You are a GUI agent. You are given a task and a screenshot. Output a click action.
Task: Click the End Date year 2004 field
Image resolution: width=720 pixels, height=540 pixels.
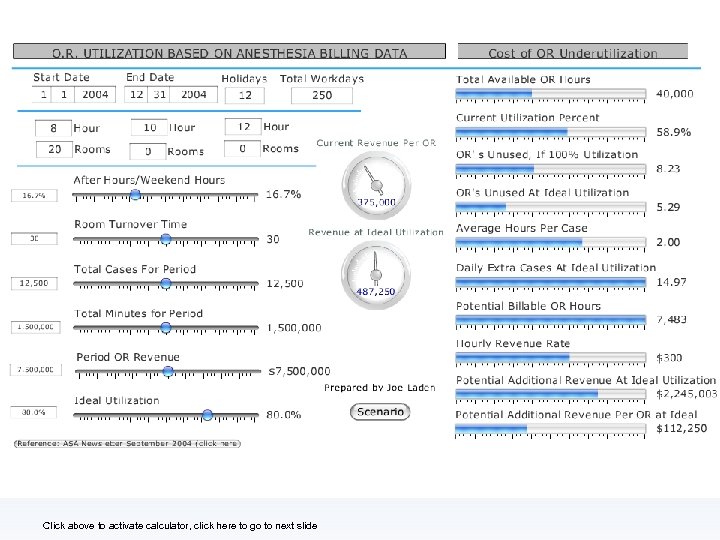point(193,95)
